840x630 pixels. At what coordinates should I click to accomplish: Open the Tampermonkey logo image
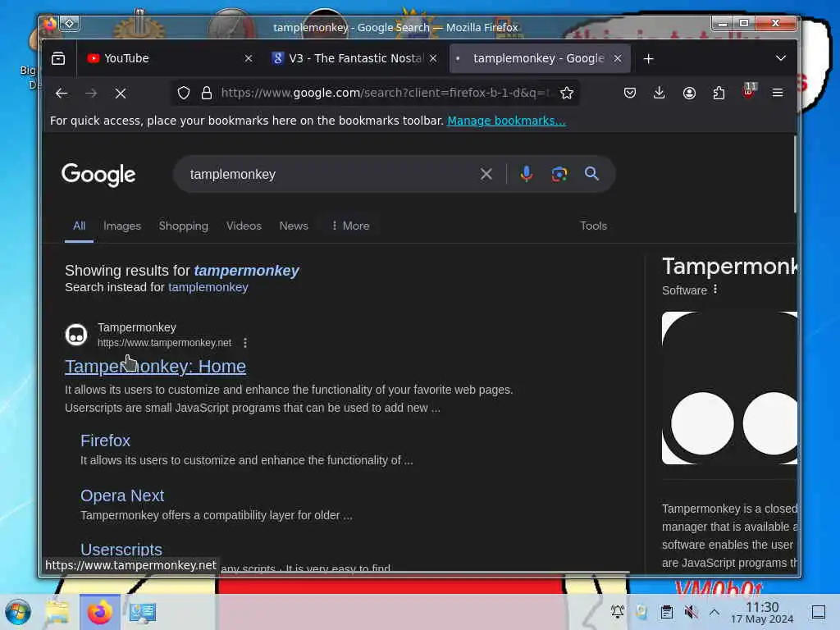729,388
